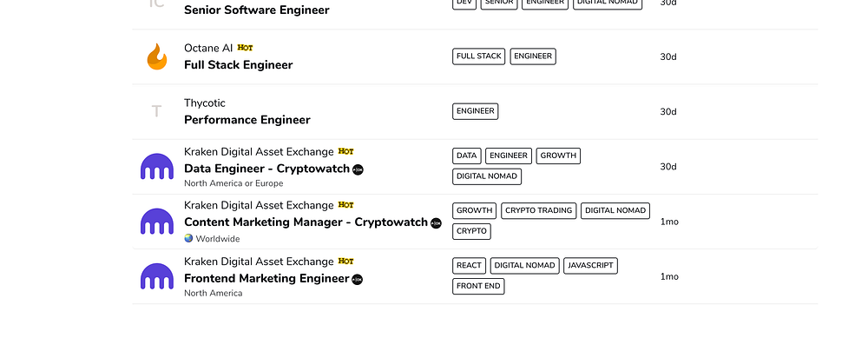Click the Octane AI flame logo
868x358 pixels.
[156, 56]
